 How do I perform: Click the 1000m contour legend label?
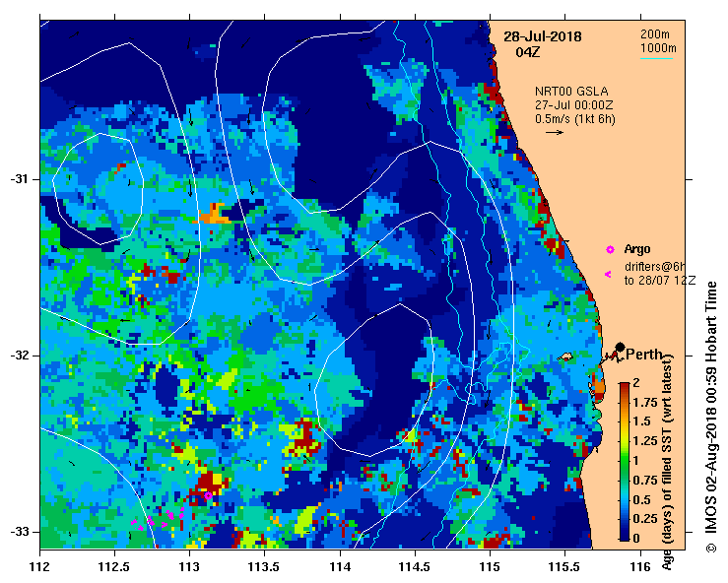pos(658,48)
